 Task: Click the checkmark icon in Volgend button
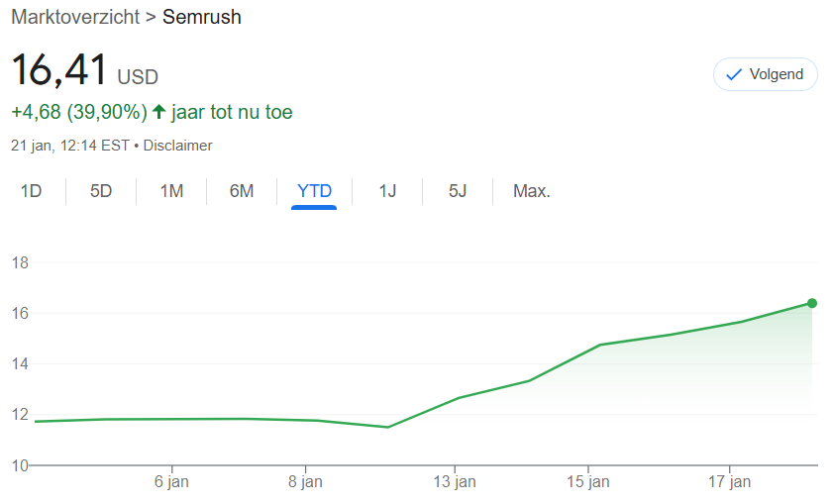point(734,74)
